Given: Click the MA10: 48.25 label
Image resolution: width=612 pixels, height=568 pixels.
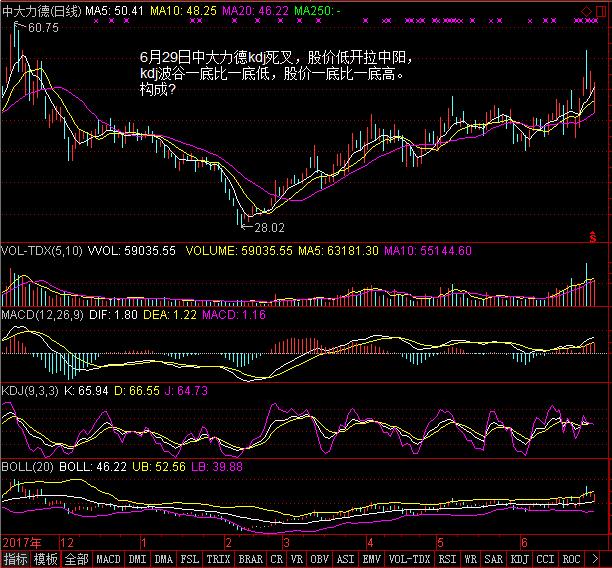Looking at the screenshot, I should pyautogui.click(x=183, y=11).
